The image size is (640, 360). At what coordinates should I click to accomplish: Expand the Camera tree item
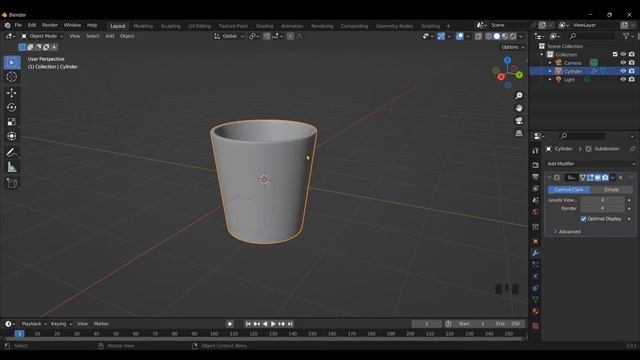click(x=550, y=63)
